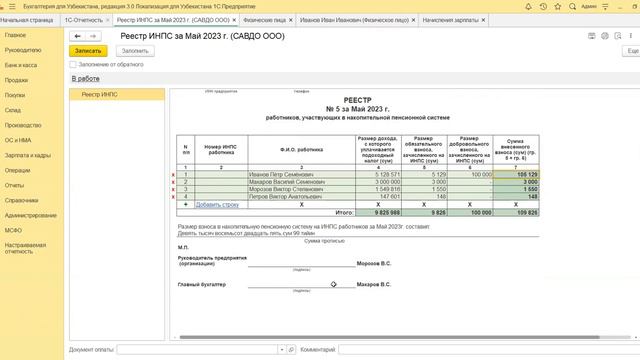The width and height of the screenshot is (640, 360).
Task: Switch to 1С-Отчетность tab
Action: [84, 20]
